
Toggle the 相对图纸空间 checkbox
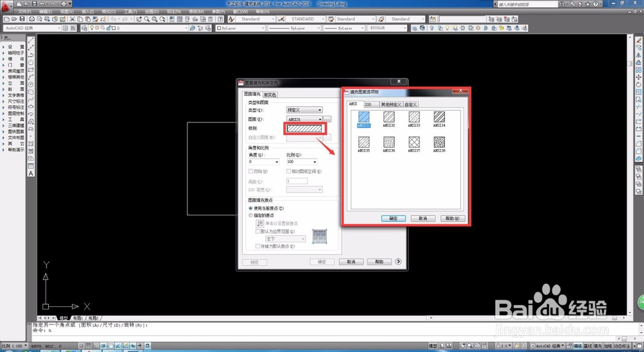289,171
